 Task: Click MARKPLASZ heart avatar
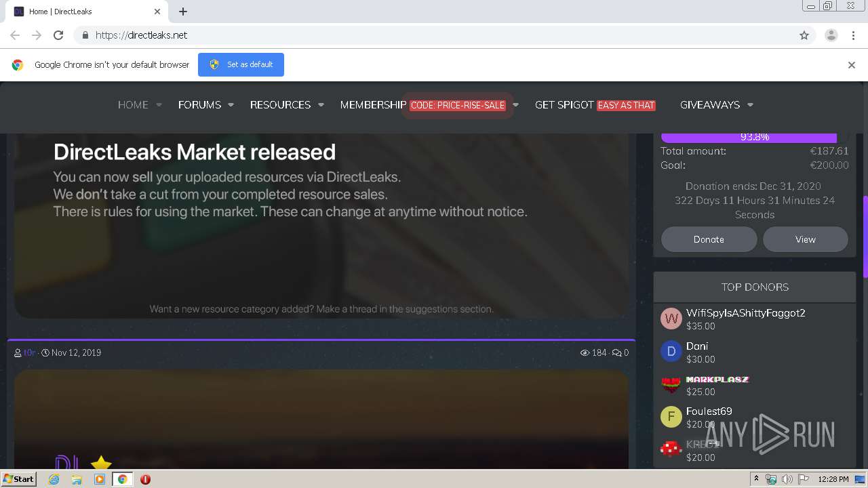tap(671, 384)
